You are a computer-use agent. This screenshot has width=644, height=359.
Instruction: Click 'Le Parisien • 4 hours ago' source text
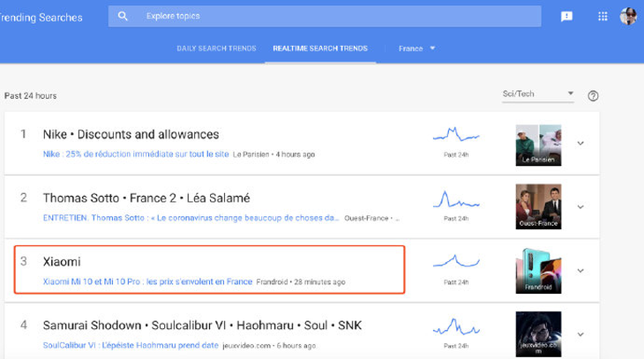pyautogui.click(x=274, y=155)
